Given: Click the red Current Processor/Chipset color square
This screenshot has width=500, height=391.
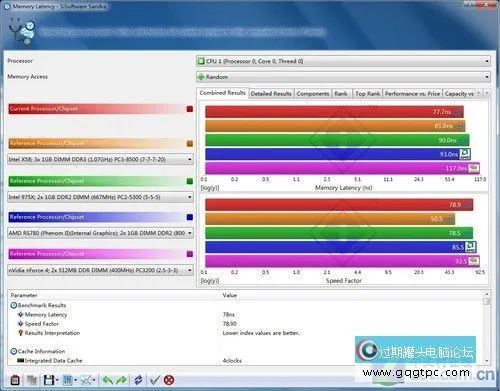Looking at the screenshot, I should [x=190, y=109].
